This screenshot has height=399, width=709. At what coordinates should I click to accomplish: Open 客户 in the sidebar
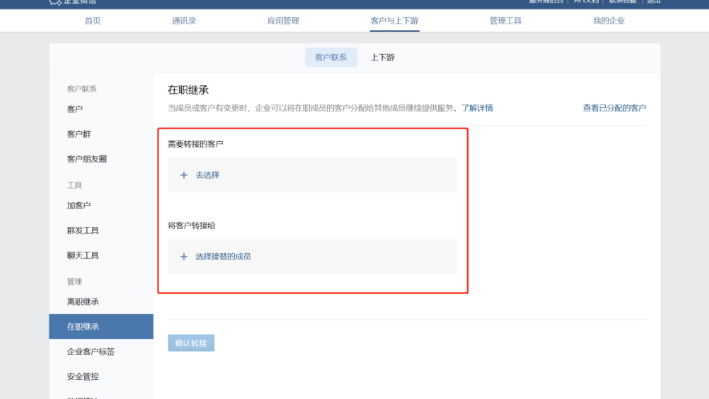[75, 109]
